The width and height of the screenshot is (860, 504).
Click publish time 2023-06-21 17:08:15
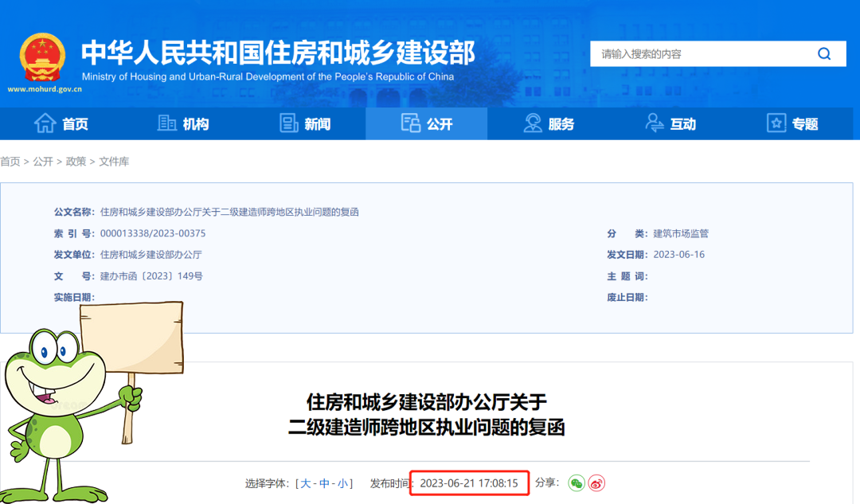[469, 483]
